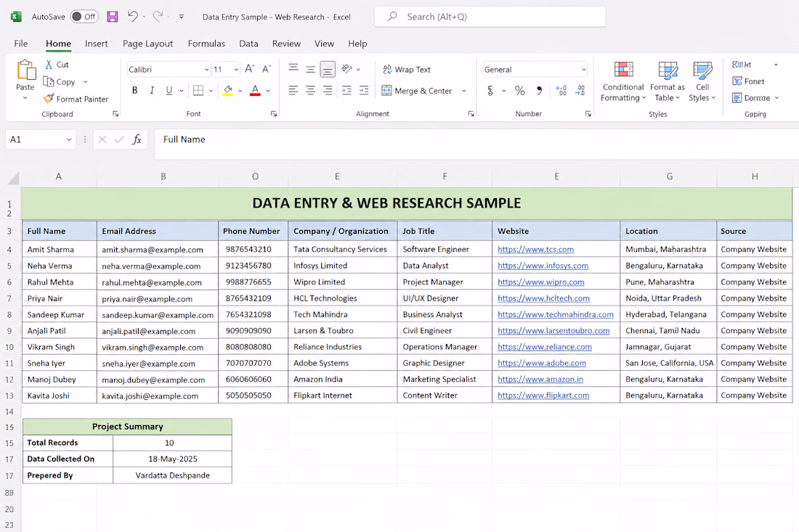The height and width of the screenshot is (532, 799).
Task: Click the Insert Function fx icon
Action: [x=137, y=139]
